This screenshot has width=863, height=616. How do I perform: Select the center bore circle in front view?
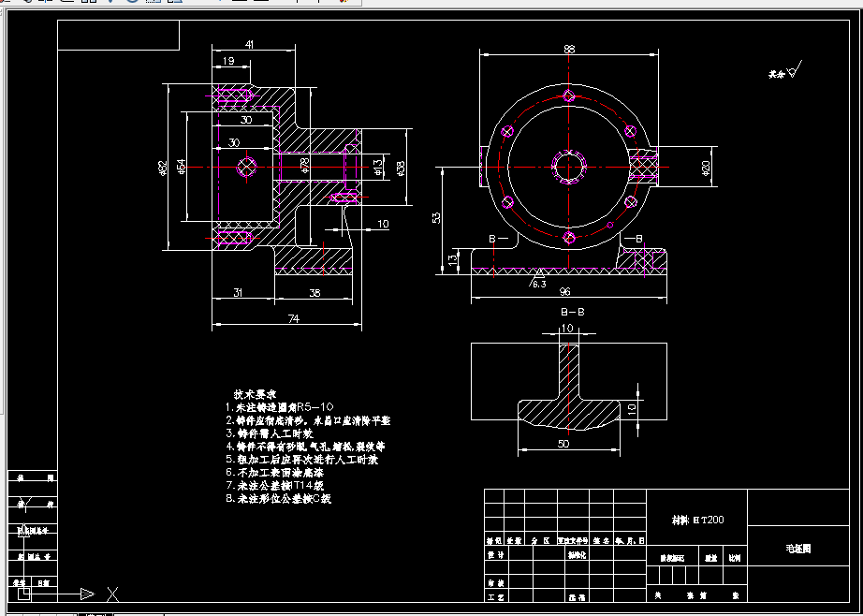point(569,167)
